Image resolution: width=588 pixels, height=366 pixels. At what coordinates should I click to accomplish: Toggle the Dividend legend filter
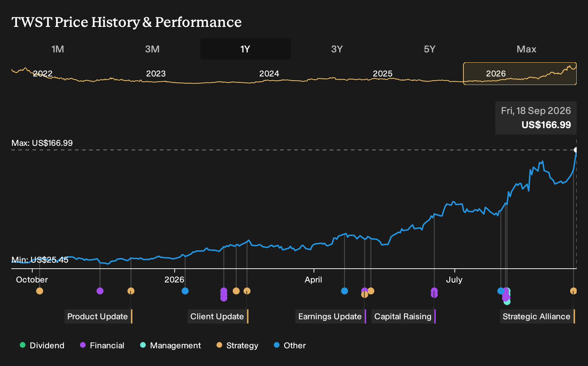coord(42,345)
